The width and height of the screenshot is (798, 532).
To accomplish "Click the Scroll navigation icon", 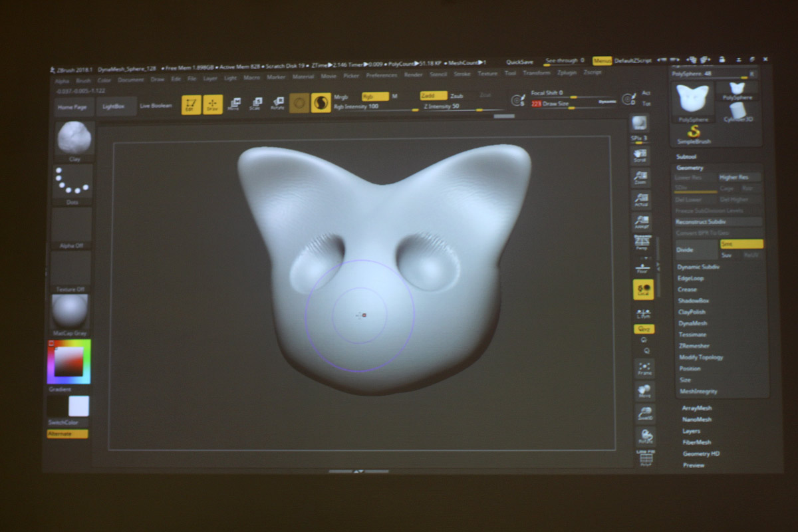I will tap(640, 156).
